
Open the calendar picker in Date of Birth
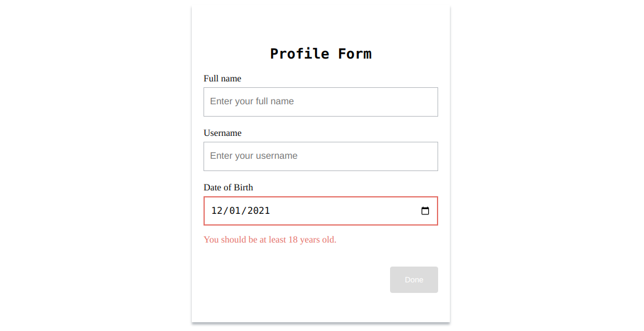(x=425, y=211)
